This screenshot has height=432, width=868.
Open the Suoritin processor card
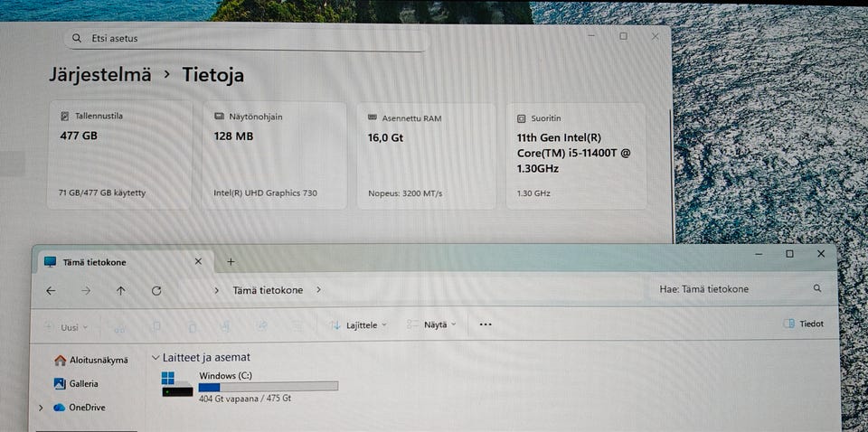[x=576, y=156]
